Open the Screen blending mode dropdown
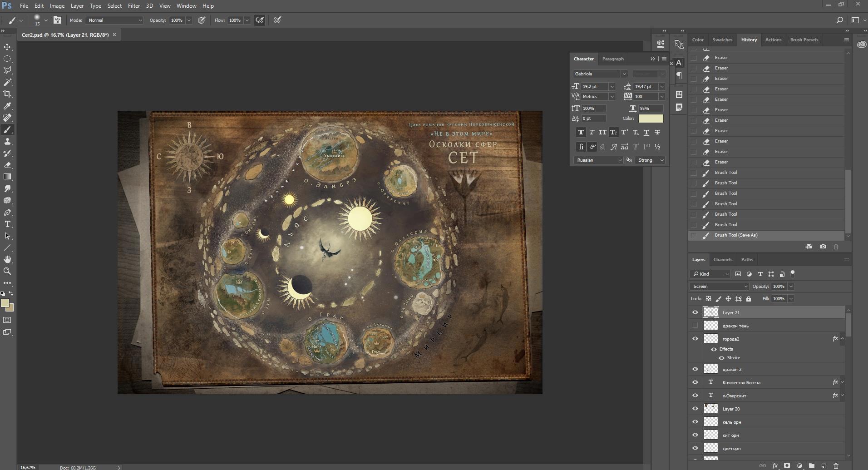This screenshot has height=470, width=868. pyautogui.click(x=719, y=287)
